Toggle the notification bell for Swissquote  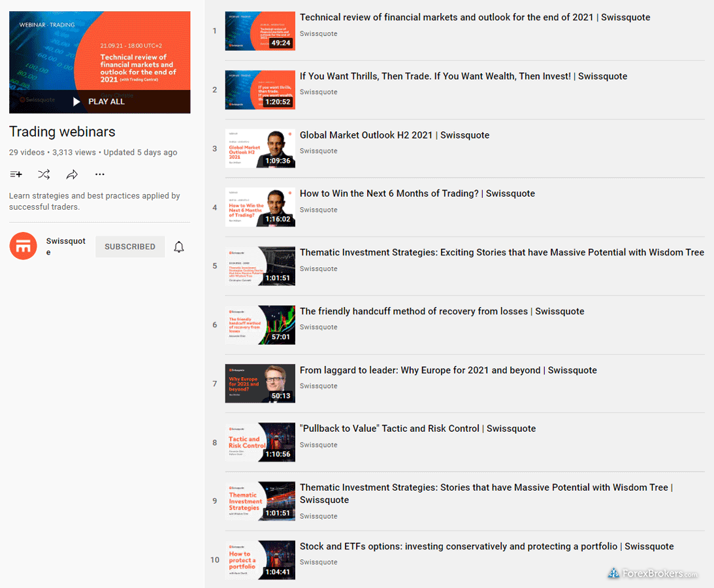(179, 247)
